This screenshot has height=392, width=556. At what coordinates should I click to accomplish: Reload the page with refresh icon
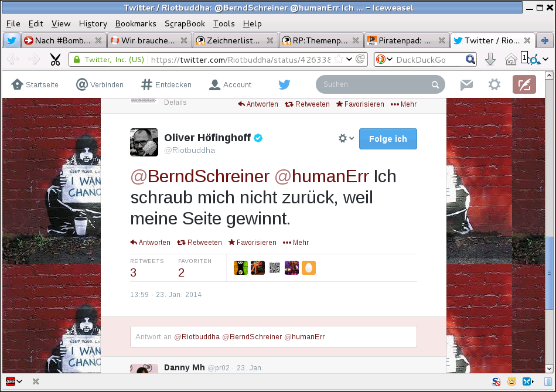pyautogui.click(x=360, y=59)
